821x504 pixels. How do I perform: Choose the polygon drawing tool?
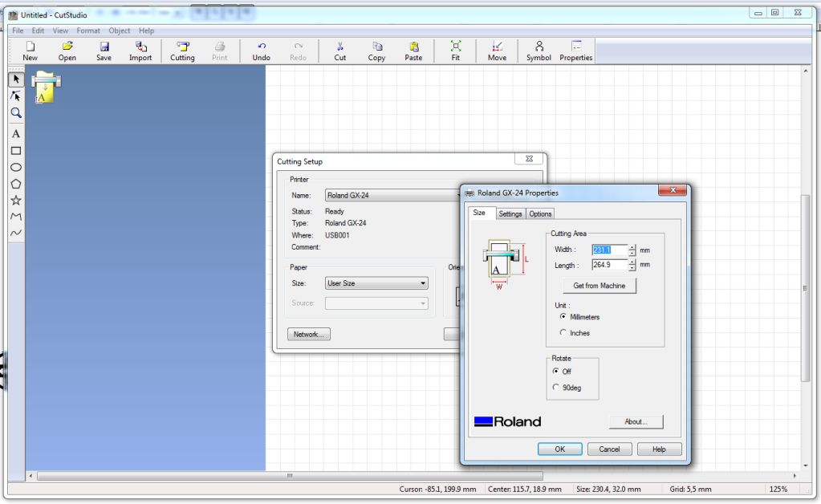pos(16,185)
